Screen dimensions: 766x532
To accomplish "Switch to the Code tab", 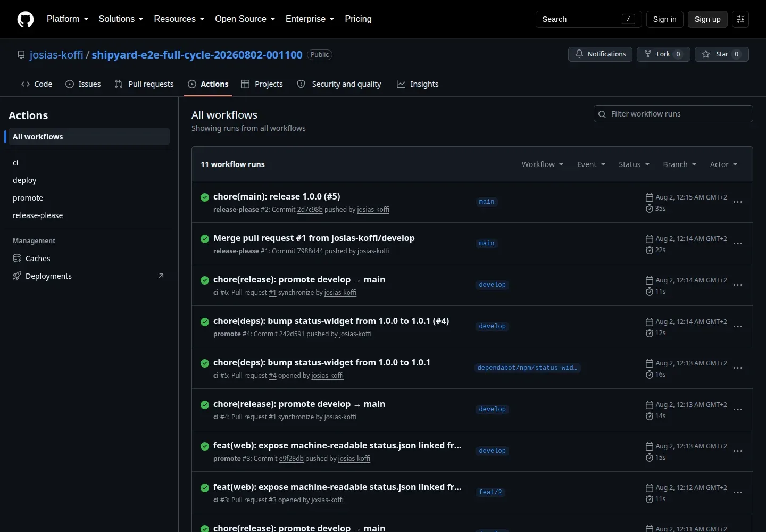I will click(37, 84).
